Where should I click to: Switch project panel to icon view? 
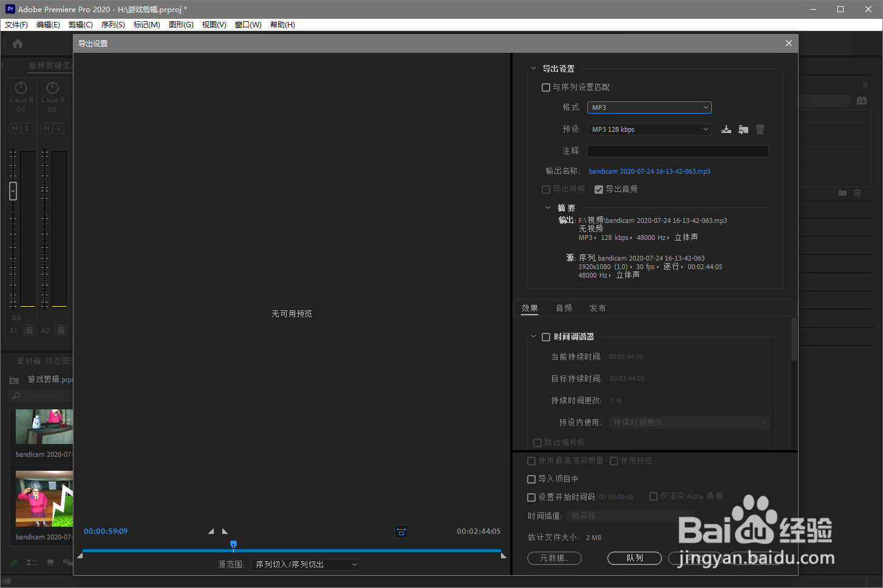click(50, 562)
